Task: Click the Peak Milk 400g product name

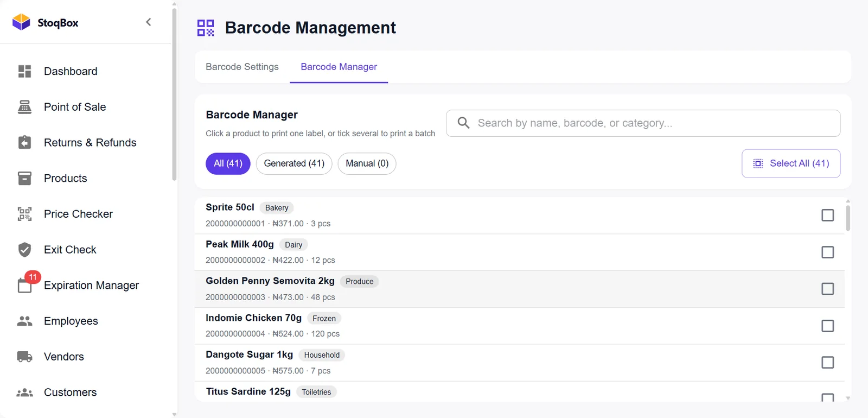Action: tap(240, 244)
